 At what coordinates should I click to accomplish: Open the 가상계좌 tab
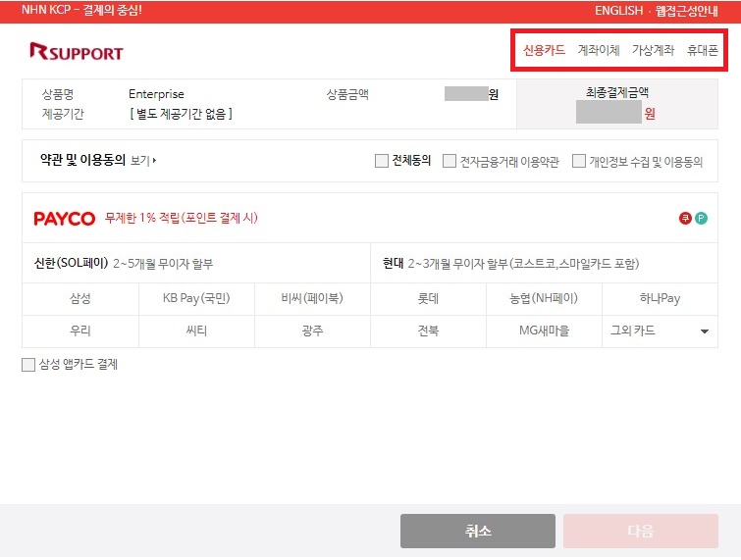point(653,50)
